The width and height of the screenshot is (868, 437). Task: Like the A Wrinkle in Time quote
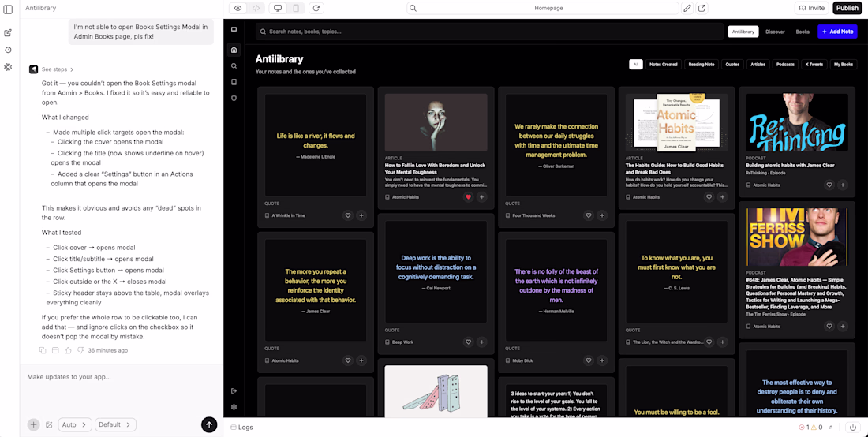coord(348,215)
